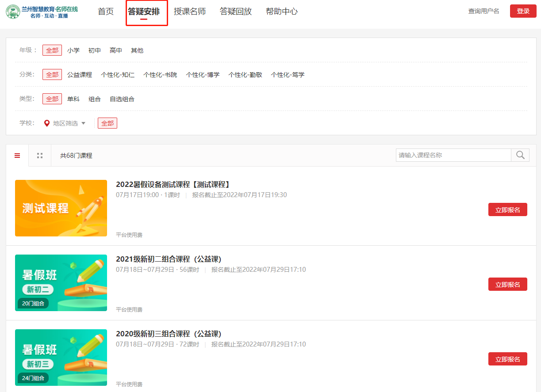Image resolution: width=541 pixels, height=392 pixels.
Task: Select 小学 grade filter
Action: (x=73, y=50)
